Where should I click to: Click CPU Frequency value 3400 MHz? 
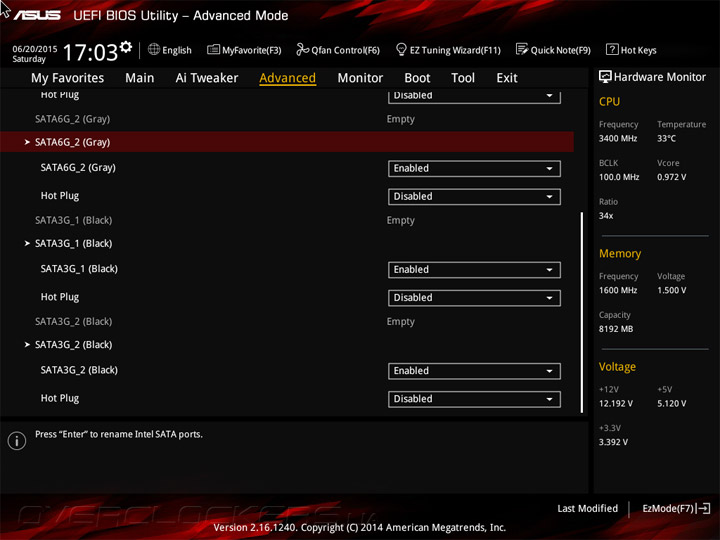click(618, 138)
